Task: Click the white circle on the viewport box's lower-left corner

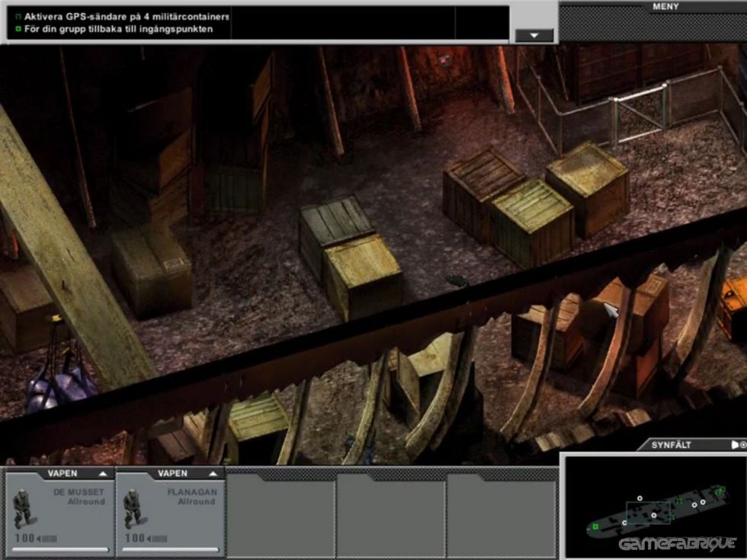Action: 624,523
